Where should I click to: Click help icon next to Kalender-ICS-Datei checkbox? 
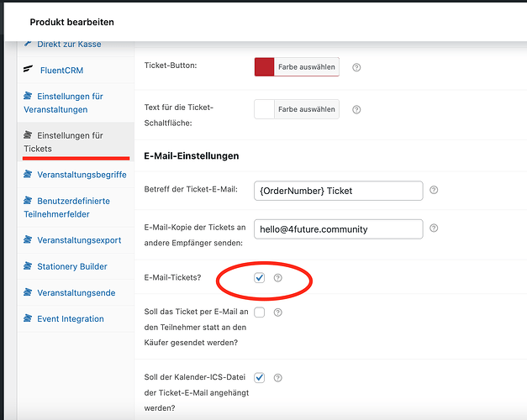pyautogui.click(x=278, y=378)
